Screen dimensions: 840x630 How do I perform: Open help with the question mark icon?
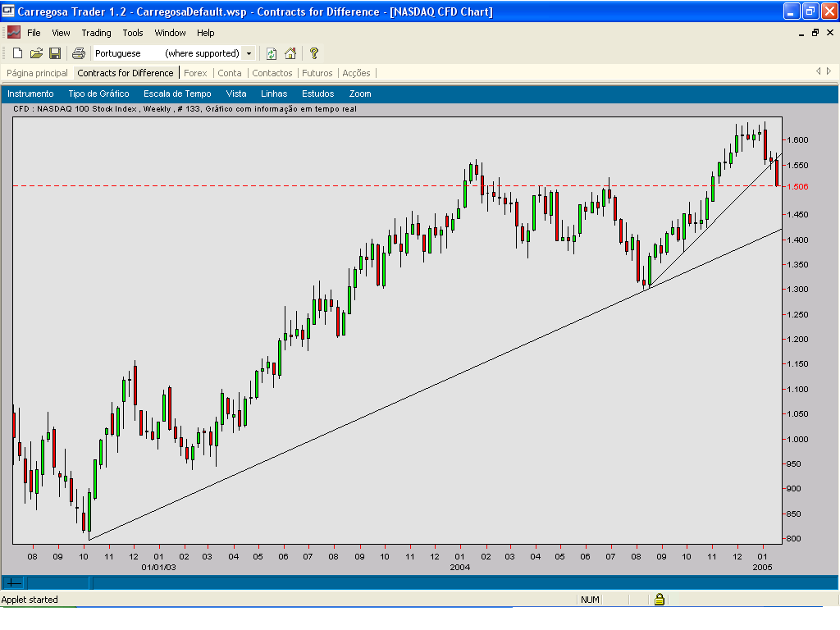click(x=313, y=53)
